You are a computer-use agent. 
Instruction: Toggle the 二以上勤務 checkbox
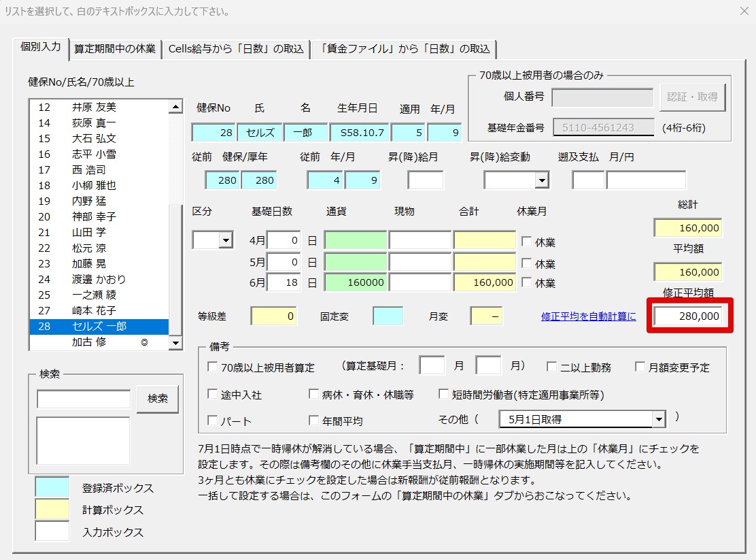(x=551, y=367)
